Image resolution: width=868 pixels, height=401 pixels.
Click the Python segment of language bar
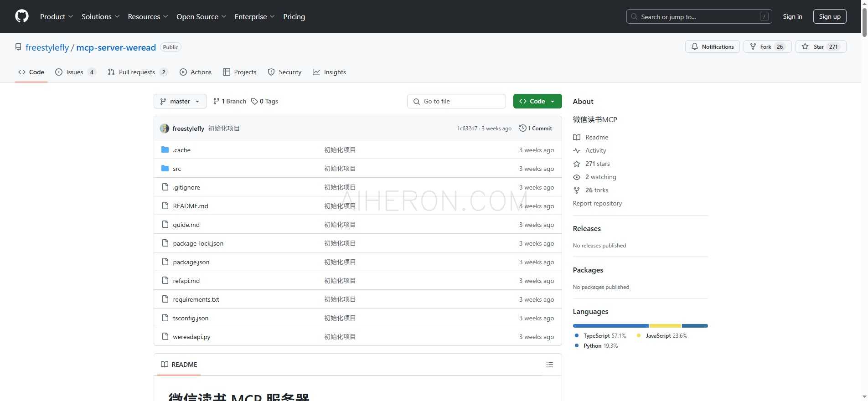(695, 326)
